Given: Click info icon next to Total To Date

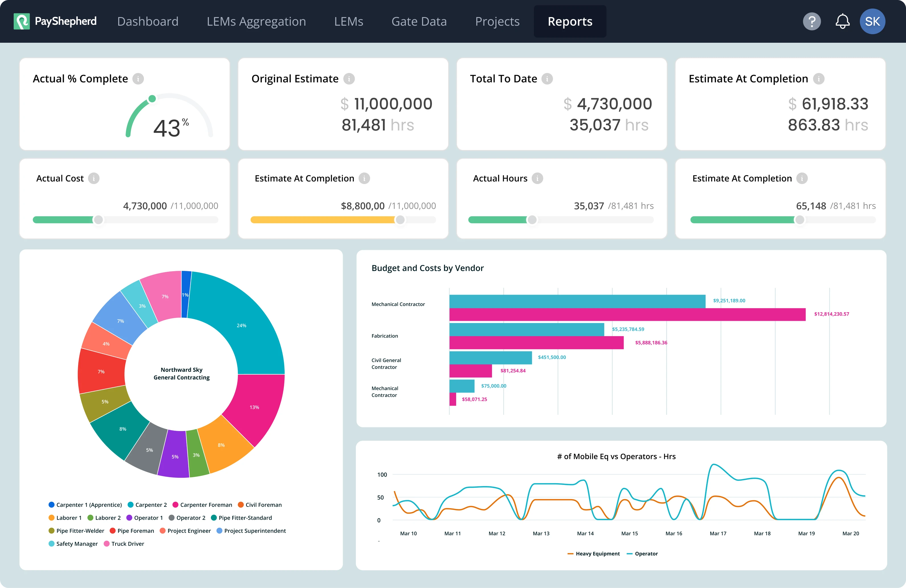Looking at the screenshot, I should click(547, 79).
